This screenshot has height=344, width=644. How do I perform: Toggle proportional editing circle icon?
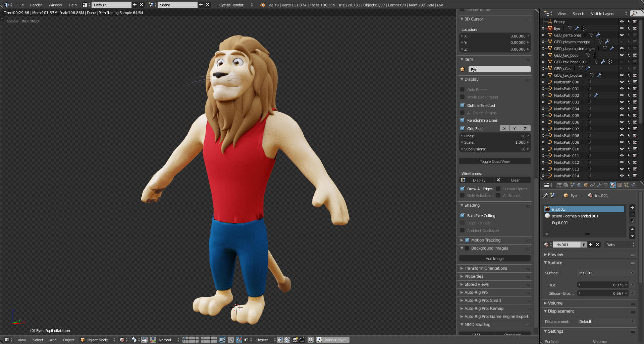click(x=231, y=340)
